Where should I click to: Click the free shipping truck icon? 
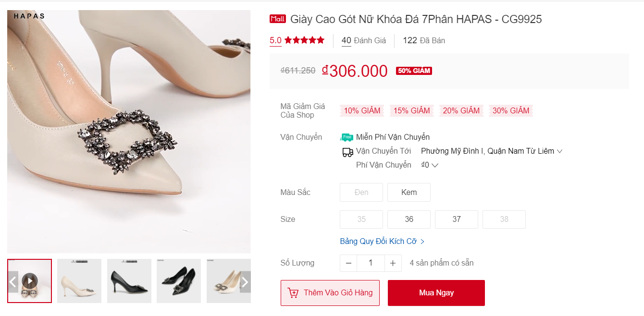(x=347, y=137)
